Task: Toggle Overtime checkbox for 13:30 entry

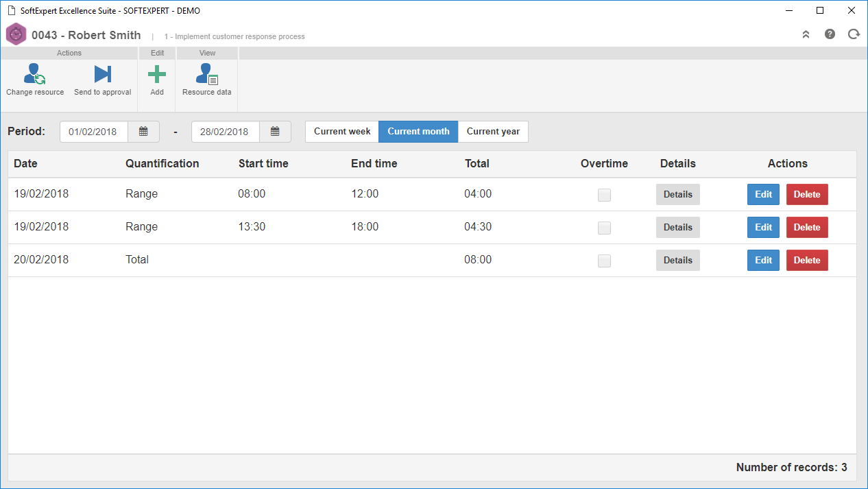Action: point(604,228)
